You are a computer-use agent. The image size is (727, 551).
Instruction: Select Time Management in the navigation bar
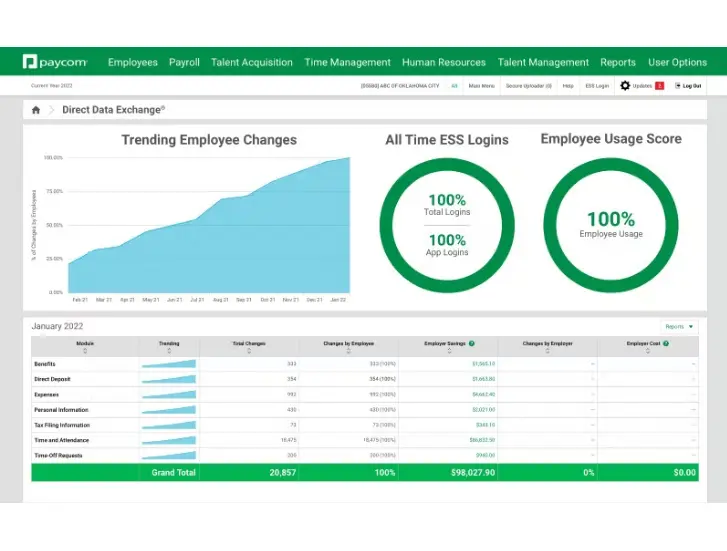347,62
